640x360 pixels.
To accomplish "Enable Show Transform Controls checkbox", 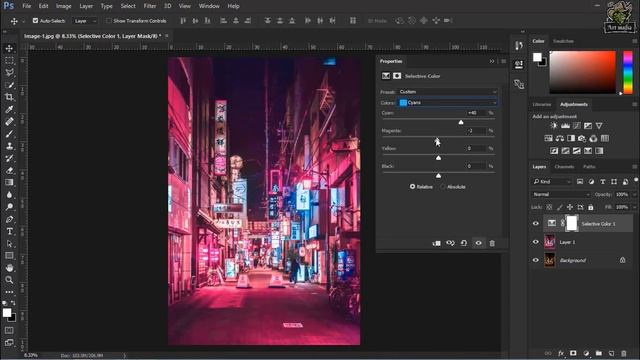I will pyautogui.click(x=109, y=20).
